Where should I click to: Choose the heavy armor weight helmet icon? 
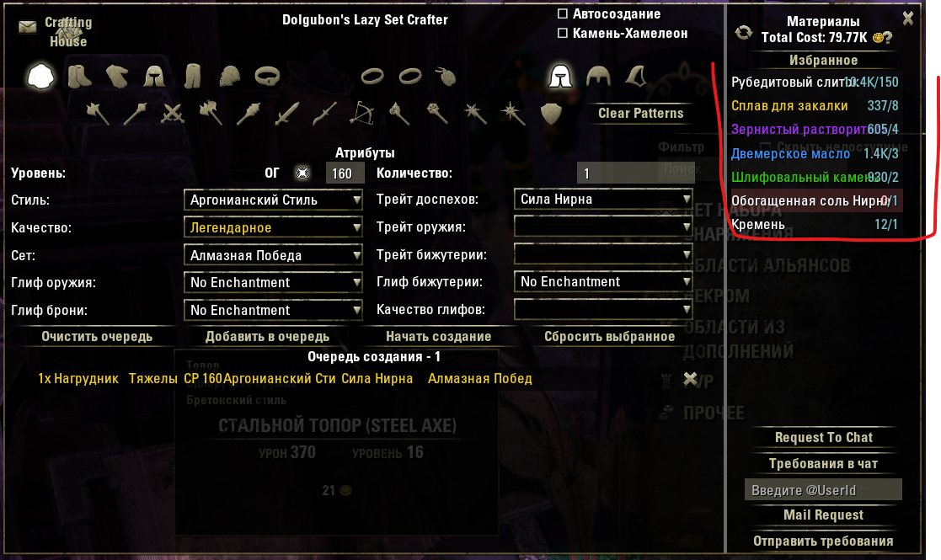(x=560, y=76)
